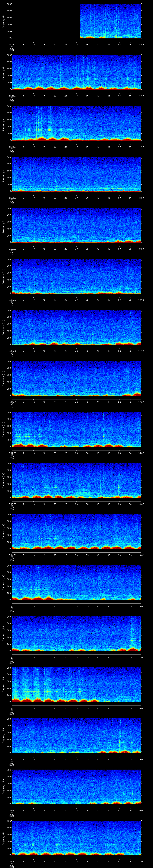The image size is (153, 868).
Task: Click the Frequency (Hz) label on the 15:14:00 panel
Action: point(3,531)
